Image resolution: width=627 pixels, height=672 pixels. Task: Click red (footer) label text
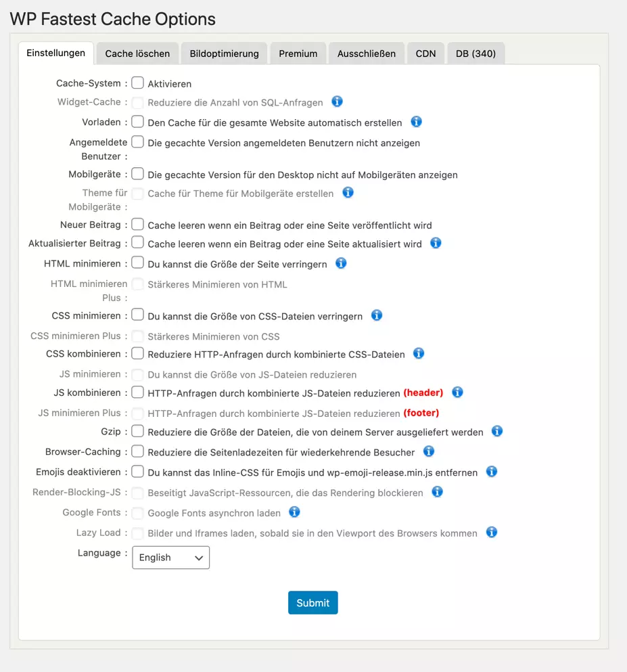click(x=421, y=413)
